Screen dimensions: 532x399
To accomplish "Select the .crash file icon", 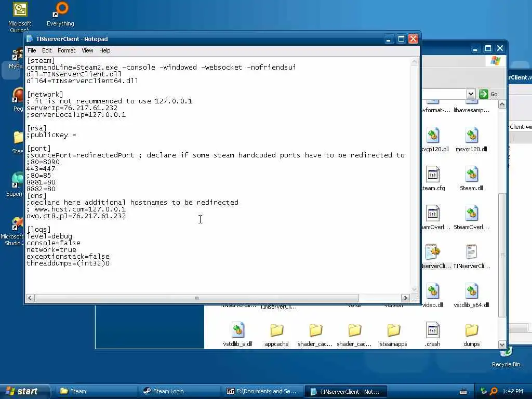I will tap(433, 330).
